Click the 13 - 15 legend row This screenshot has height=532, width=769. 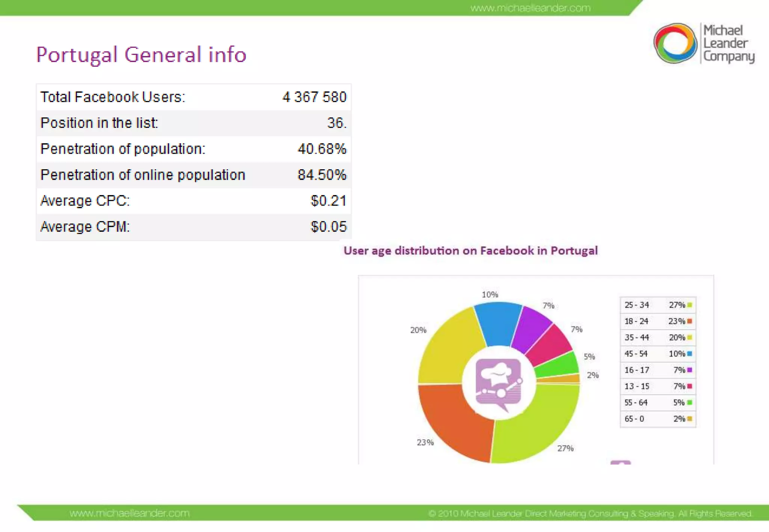657,386
